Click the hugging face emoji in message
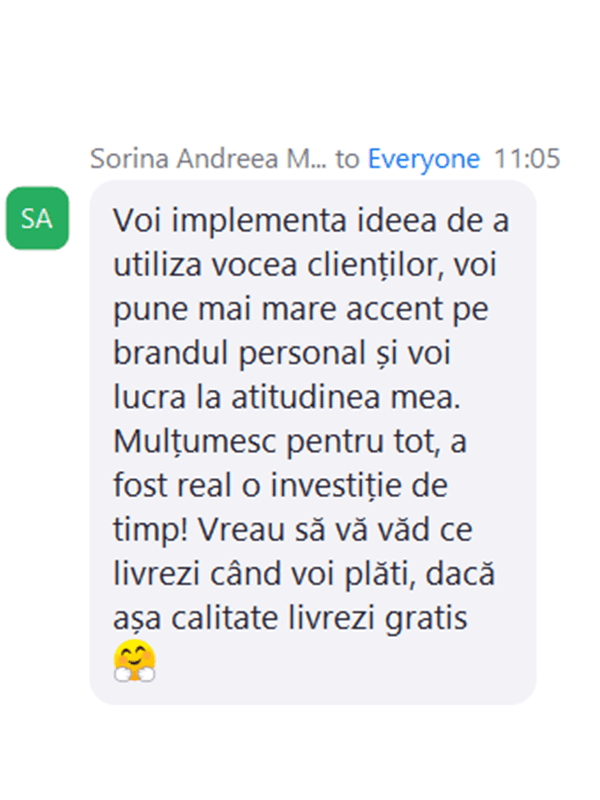 [x=135, y=661]
